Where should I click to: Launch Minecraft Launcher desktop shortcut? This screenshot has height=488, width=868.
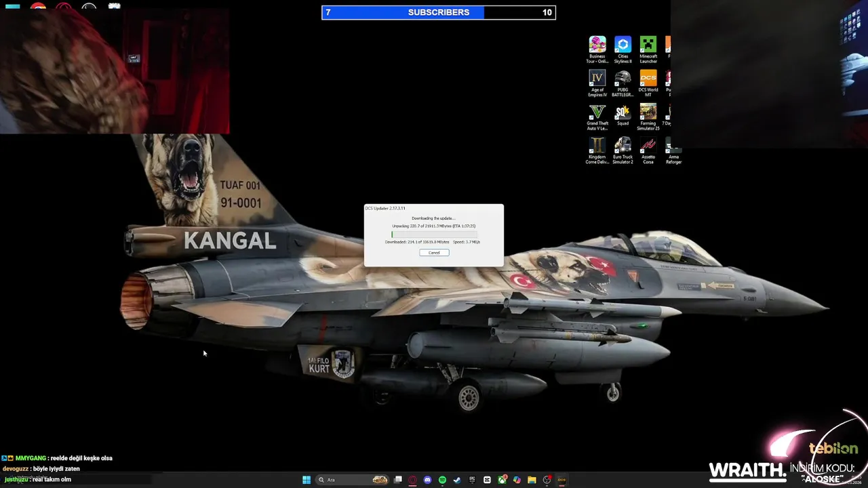648,49
